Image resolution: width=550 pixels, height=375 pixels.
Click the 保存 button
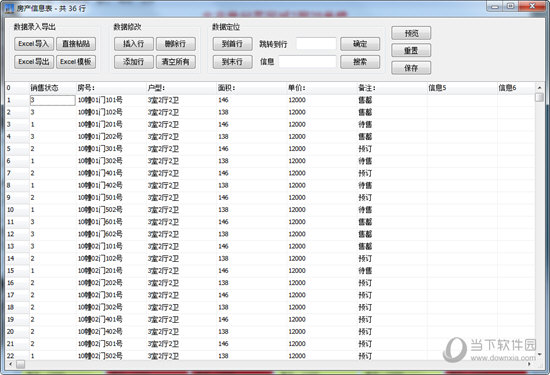coord(411,68)
